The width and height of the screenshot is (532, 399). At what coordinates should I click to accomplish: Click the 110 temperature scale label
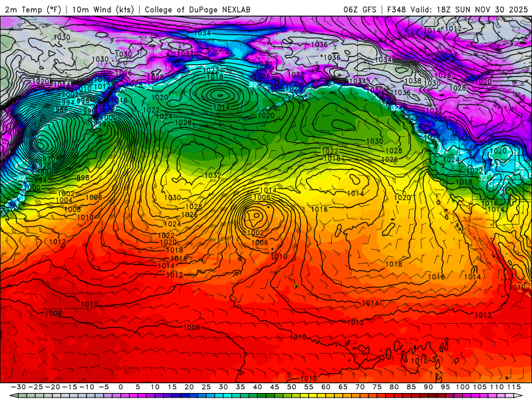coord(497,387)
